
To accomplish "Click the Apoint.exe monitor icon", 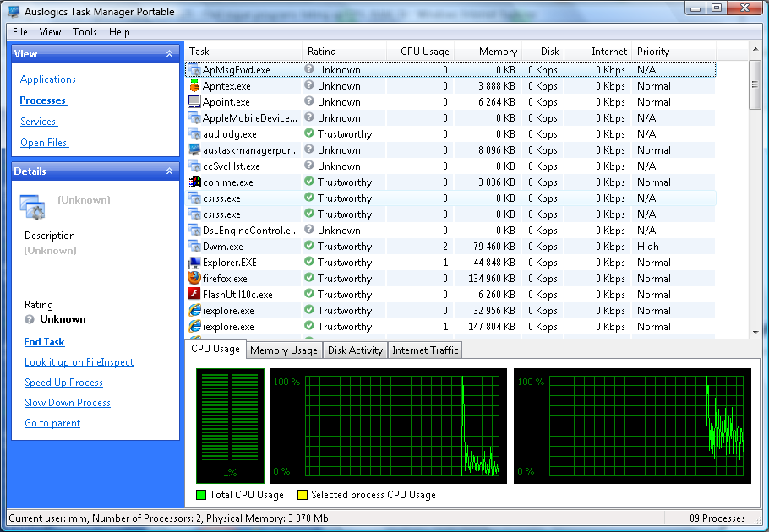I will point(194,102).
